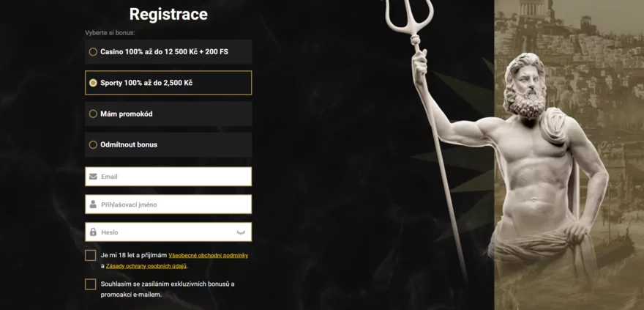644x310 pixels.
Task: Check the 18 years age confirmation box
Action: click(x=90, y=255)
